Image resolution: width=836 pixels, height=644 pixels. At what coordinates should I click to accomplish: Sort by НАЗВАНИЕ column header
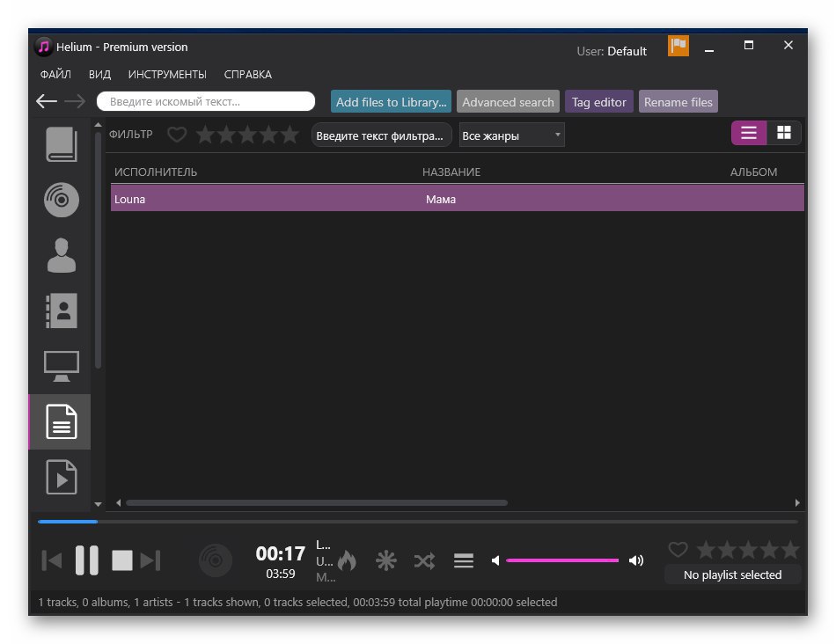click(x=451, y=172)
